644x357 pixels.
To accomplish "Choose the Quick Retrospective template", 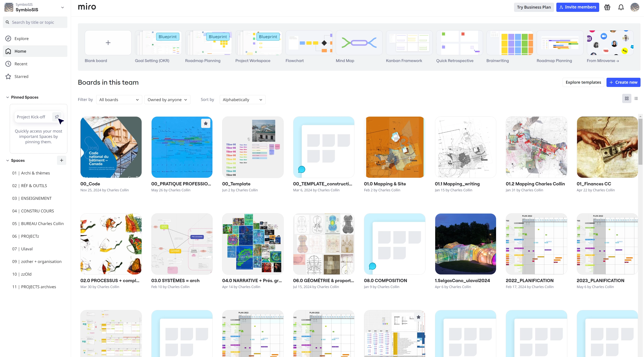I will pos(460,43).
